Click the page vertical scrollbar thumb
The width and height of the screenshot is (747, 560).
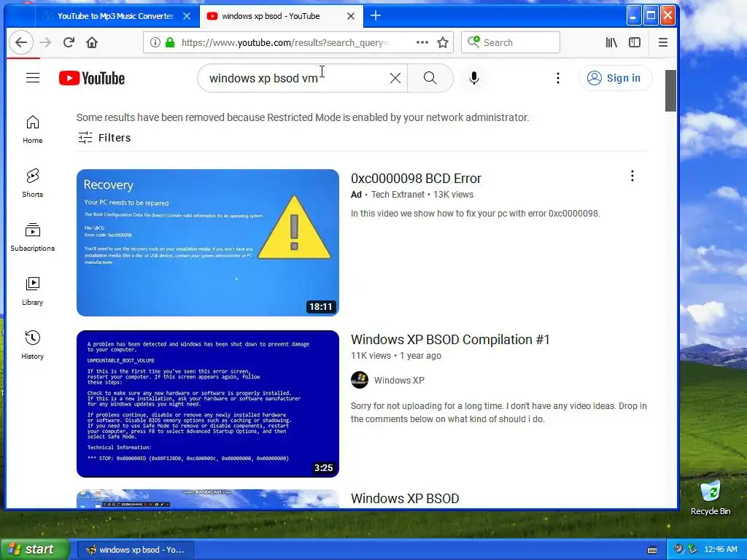(x=670, y=90)
